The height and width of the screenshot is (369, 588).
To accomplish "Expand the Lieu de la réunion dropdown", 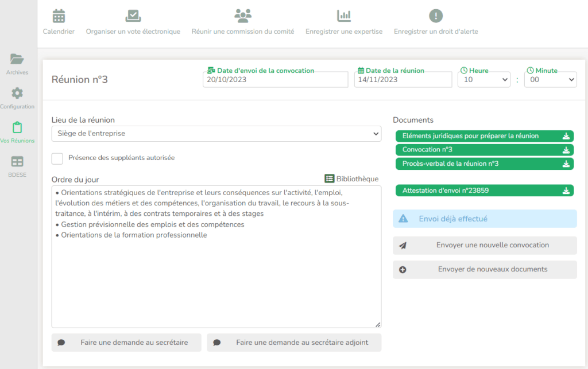I will click(216, 134).
